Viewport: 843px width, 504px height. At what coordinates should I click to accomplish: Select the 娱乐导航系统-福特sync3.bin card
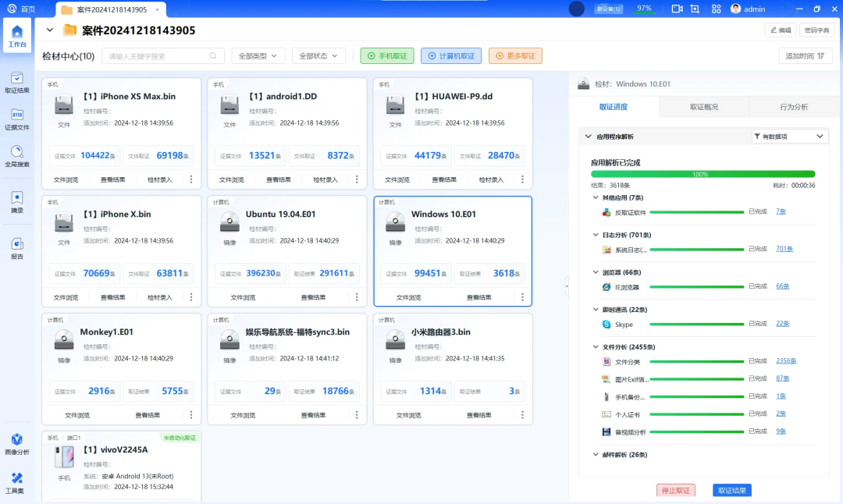[287, 369]
